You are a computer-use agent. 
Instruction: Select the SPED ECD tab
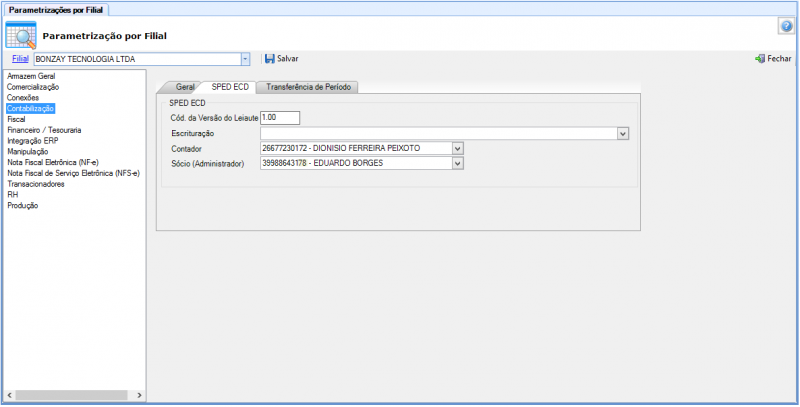point(229,87)
